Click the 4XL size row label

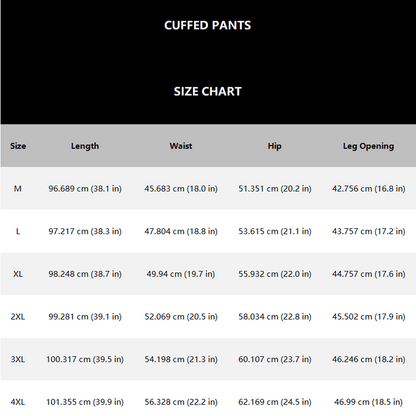[x=18, y=402]
